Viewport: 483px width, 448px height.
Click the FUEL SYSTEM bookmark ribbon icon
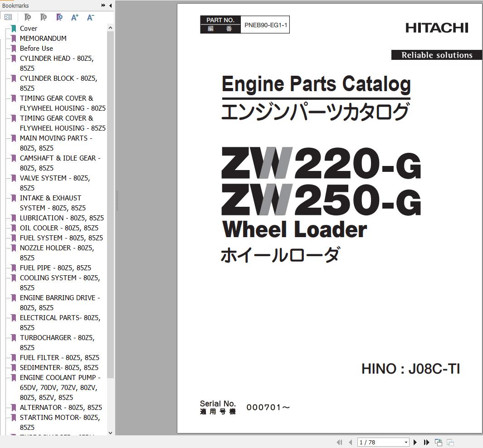(14, 238)
